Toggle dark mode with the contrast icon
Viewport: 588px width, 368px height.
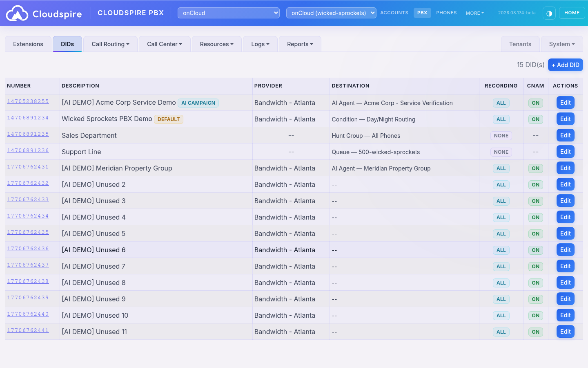[549, 13]
